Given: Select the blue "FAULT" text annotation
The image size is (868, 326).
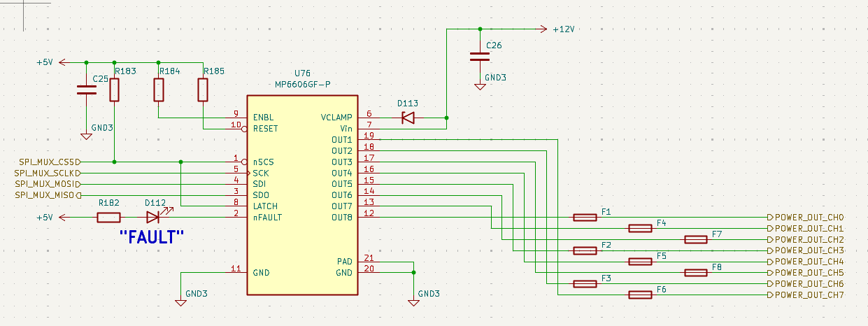Looking at the screenshot, I should click(152, 237).
